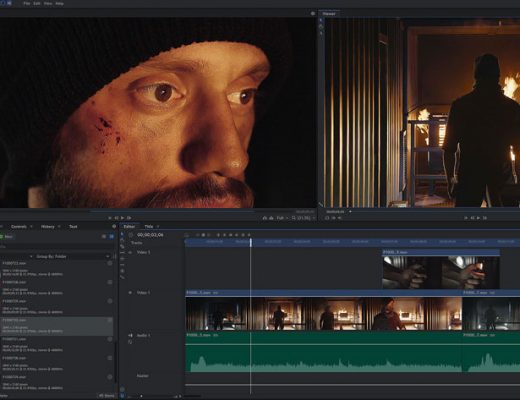This screenshot has height=400, width=520.
Task: Click the first Trimmer transport button left of previous frame
Action: tap(110, 218)
